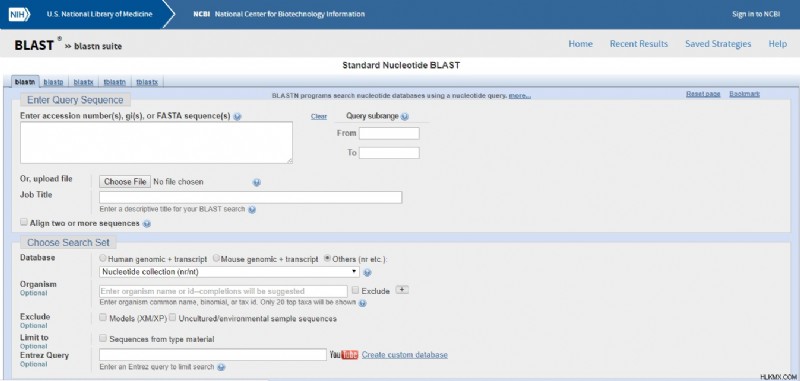
Task: Open Create custom database link
Action: pyautogui.click(x=405, y=355)
